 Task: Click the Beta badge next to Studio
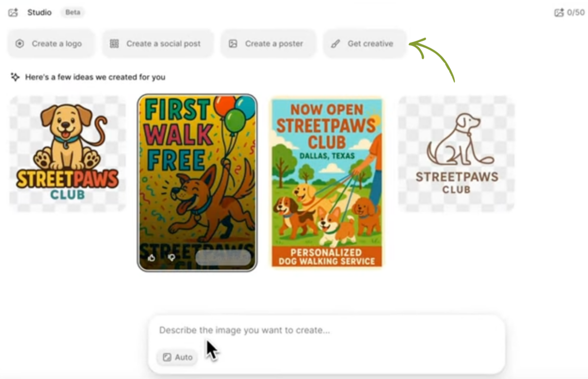coord(72,12)
